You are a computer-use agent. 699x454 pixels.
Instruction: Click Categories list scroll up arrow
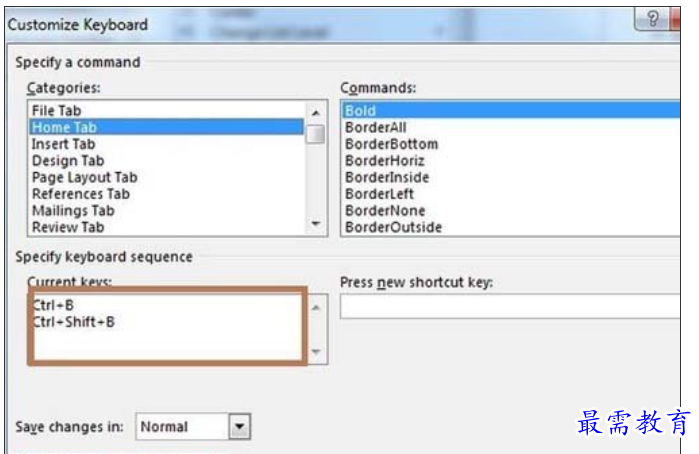[x=316, y=113]
